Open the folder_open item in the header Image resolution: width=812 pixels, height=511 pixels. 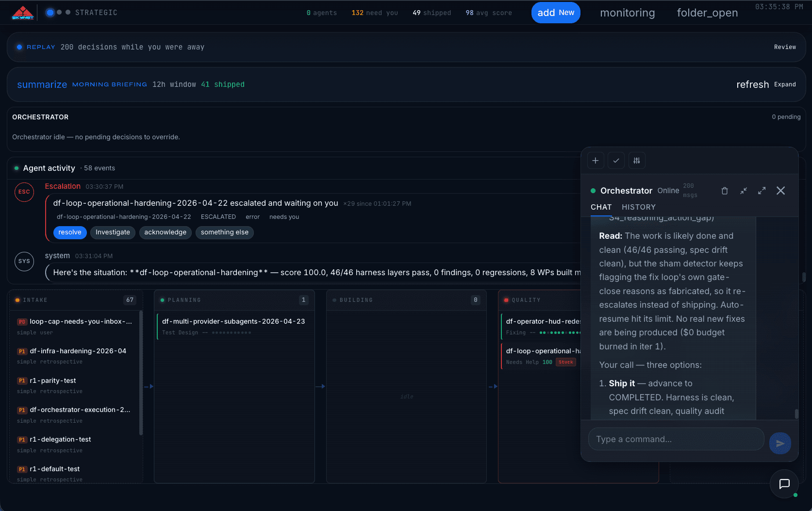[707, 13]
